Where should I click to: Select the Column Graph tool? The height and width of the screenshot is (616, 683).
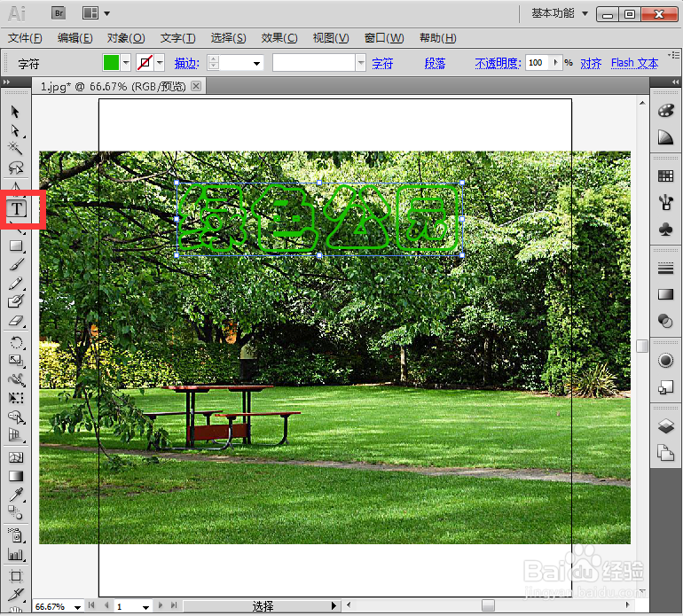[16, 554]
